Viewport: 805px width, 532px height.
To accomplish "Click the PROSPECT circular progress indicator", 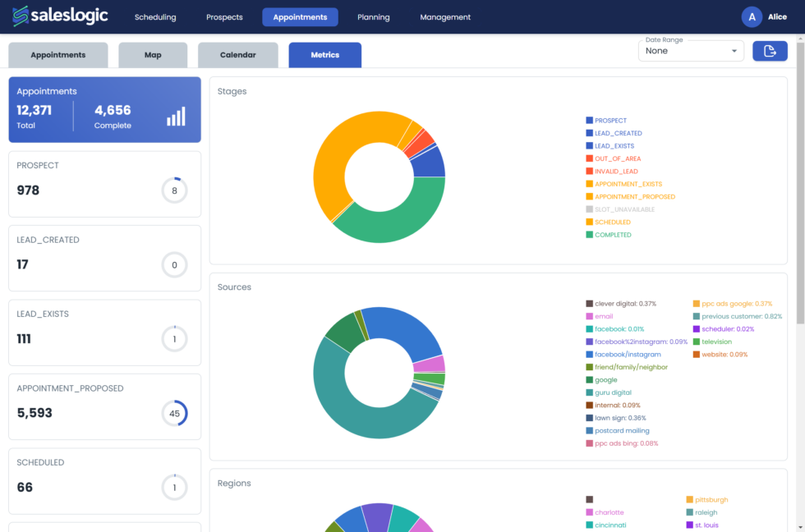I will [x=174, y=190].
